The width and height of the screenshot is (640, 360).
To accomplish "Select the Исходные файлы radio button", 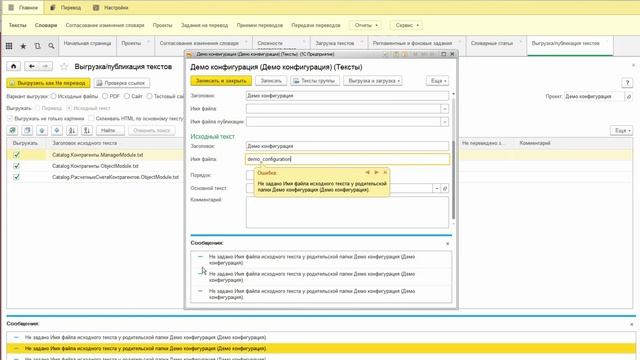I will (x=53, y=96).
